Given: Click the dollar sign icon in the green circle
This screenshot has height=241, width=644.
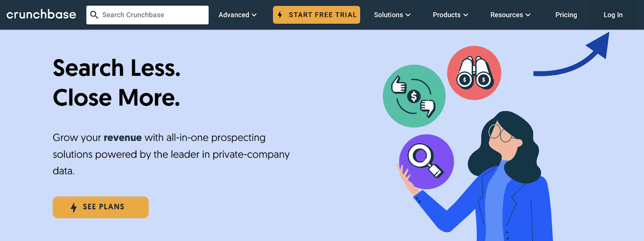Looking at the screenshot, I should tap(414, 96).
